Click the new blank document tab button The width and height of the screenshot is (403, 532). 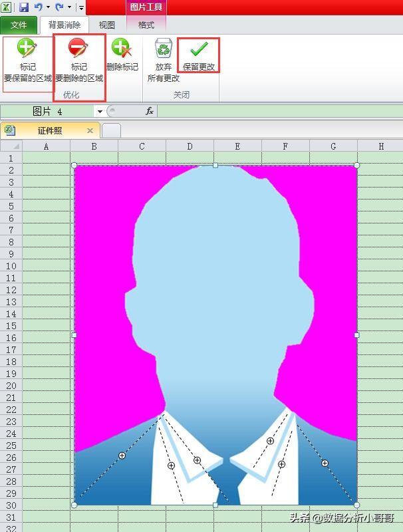[x=111, y=130]
